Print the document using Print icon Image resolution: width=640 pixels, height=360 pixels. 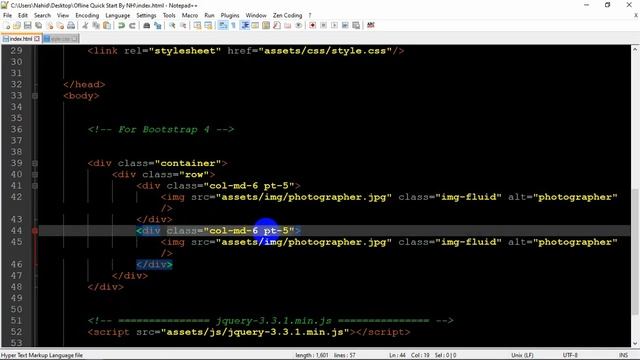click(71, 25)
